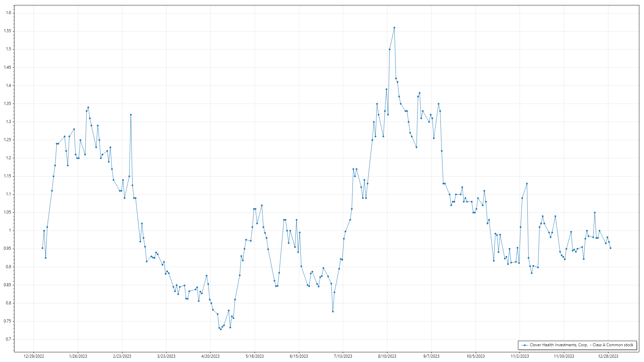
Task: Click the 1.13 peak point after 11/2/2023
Action: coord(527,184)
